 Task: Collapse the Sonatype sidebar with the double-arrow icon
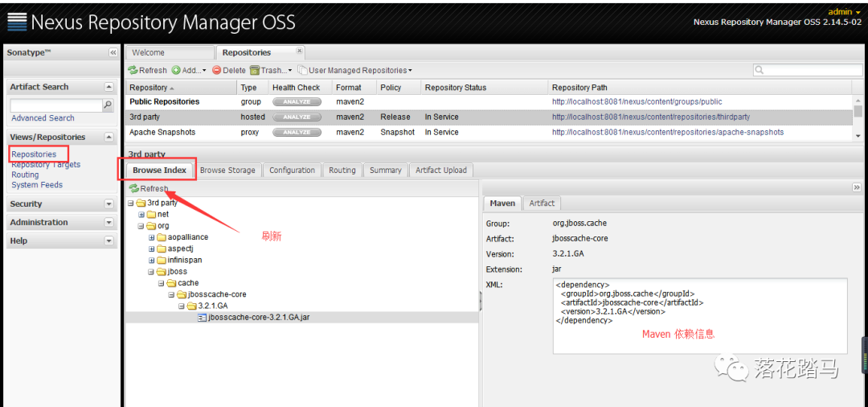click(113, 52)
